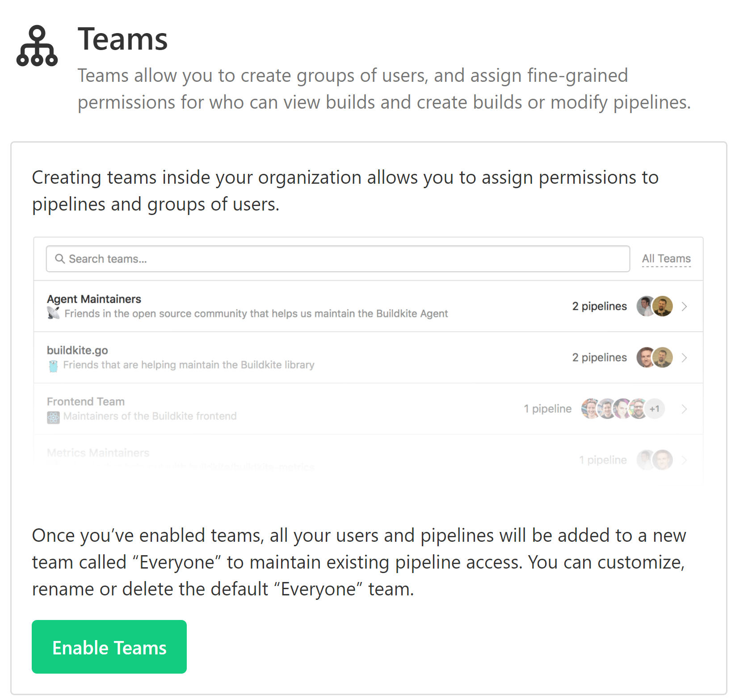Image resolution: width=735 pixels, height=700 pixels.
Task: Open the +1 member overflow badge
Action: (655, 408)
